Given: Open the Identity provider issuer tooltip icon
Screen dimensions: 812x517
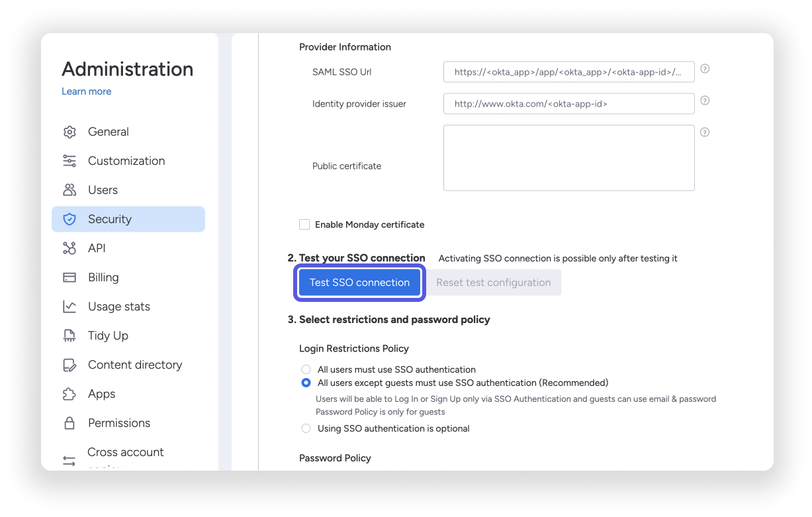Looking at the screenshot, I should [x=705, y=101].
